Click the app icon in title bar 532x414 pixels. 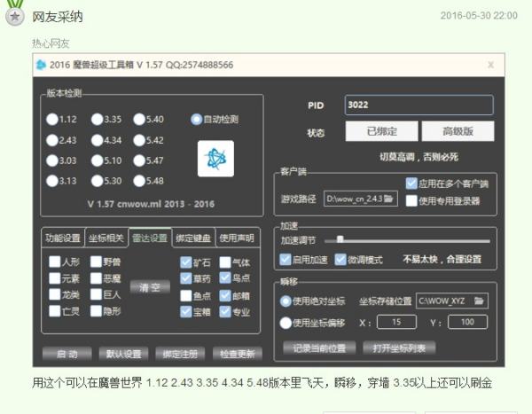(x=41, y=65)
